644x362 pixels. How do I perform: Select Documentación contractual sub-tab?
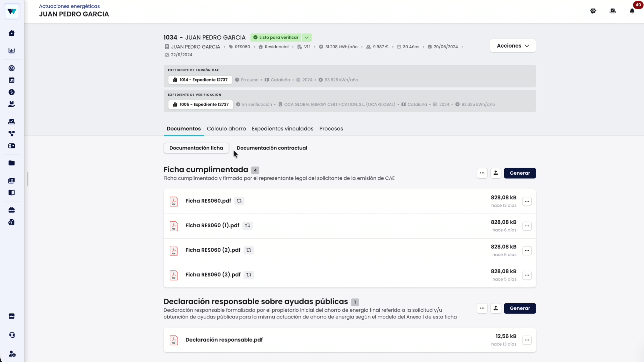(x=272, y=148)
